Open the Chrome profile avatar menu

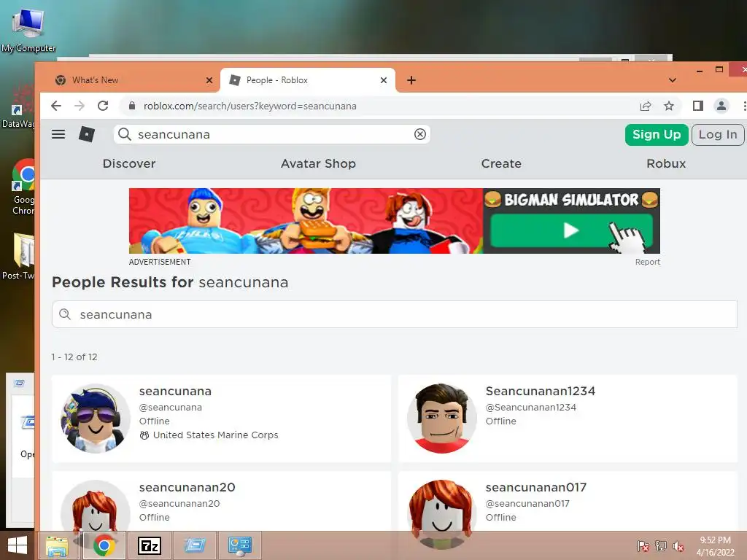point(721,106)
